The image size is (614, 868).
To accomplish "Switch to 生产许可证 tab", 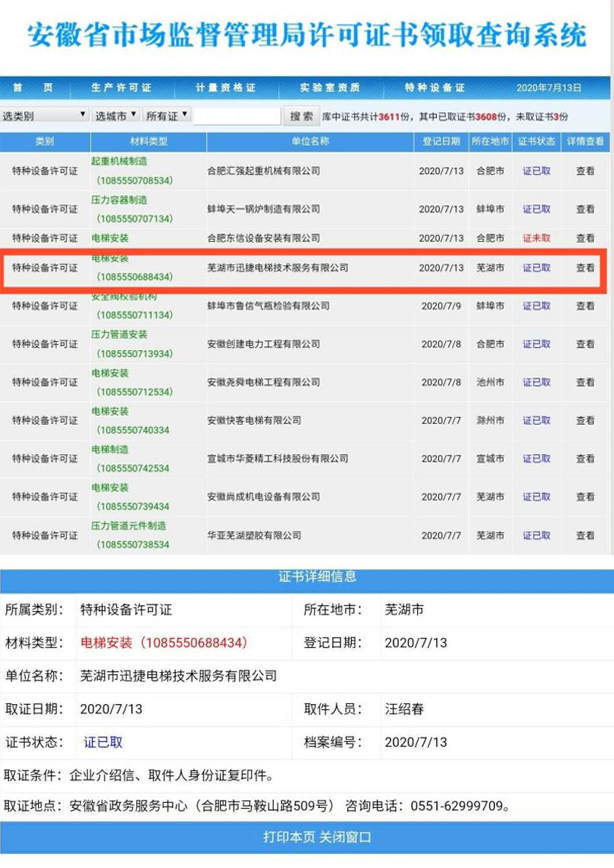I will (x=121, y=87).
